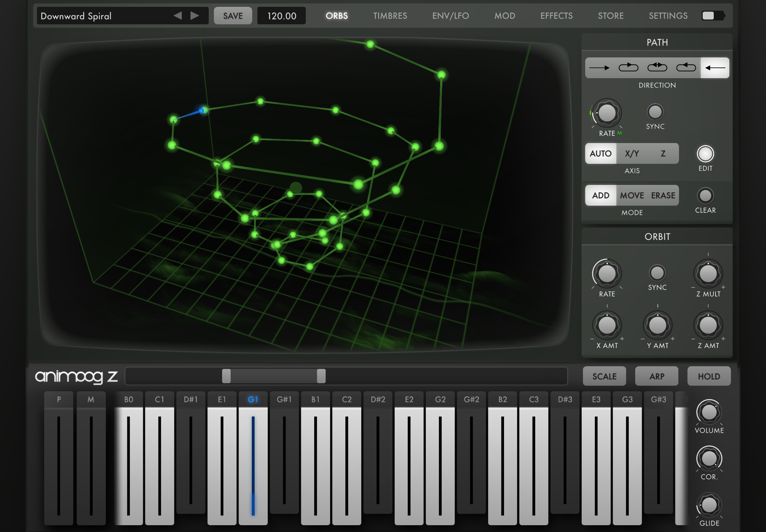Toggle the ARP button
This screenshot has height=532, width=766.
pos(657,376)
